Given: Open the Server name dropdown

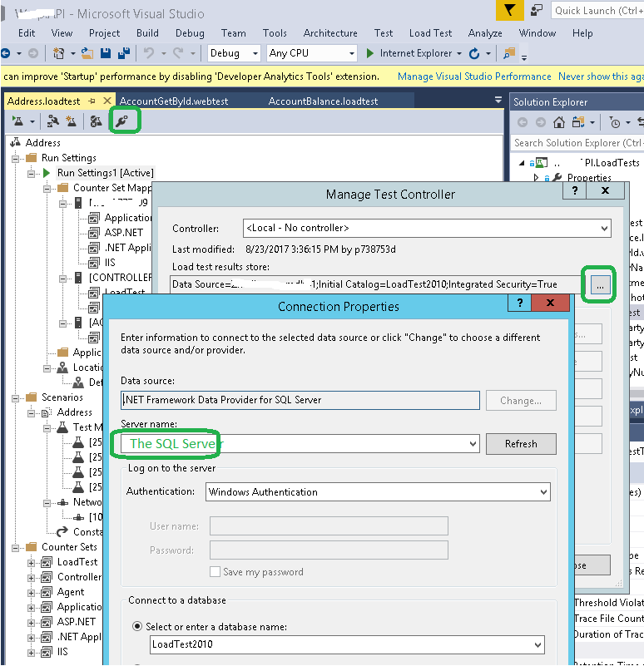Looking at the screenshot, I should point(473,444).
